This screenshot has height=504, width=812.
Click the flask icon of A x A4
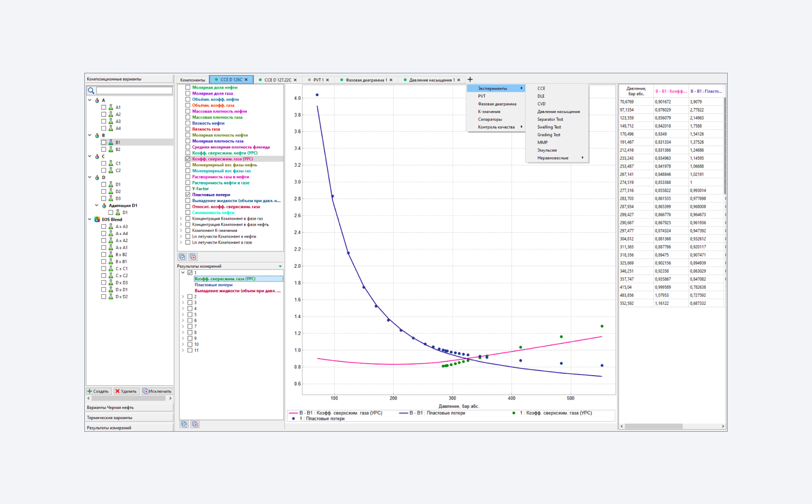pyautogui.click(x=111, y=233)
